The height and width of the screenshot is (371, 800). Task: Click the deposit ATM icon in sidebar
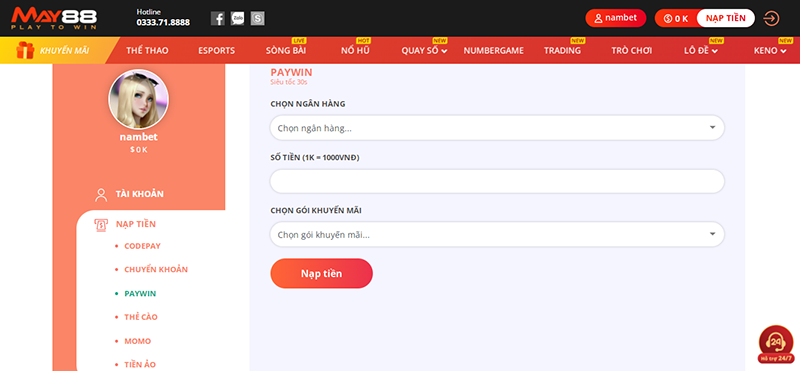coord(101,225)
